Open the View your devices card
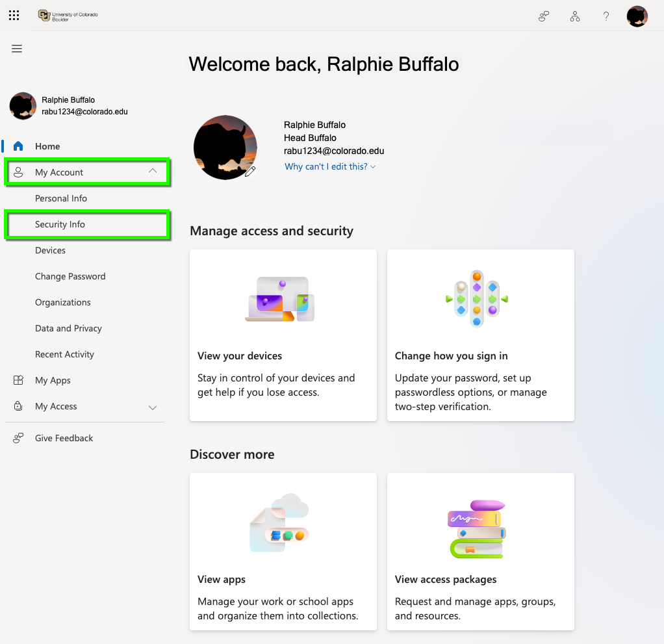664x644 pixels. coord(283,335)
